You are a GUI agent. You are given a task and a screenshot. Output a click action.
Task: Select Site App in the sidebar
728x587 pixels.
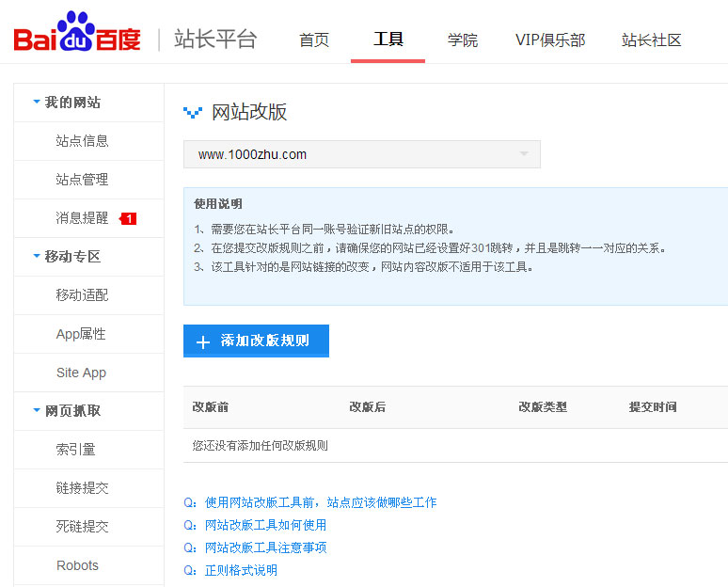pyautogui.click(x=81, y=373)
